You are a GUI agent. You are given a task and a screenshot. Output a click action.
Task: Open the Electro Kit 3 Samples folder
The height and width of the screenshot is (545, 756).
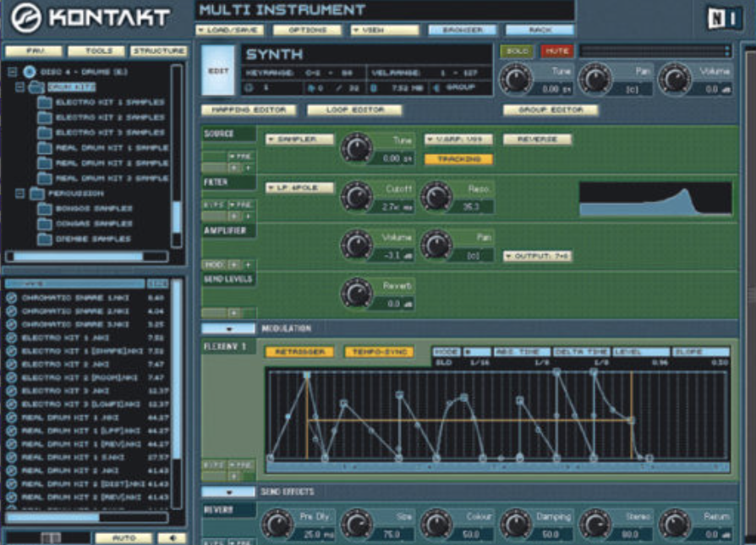[x=44, y=132]
